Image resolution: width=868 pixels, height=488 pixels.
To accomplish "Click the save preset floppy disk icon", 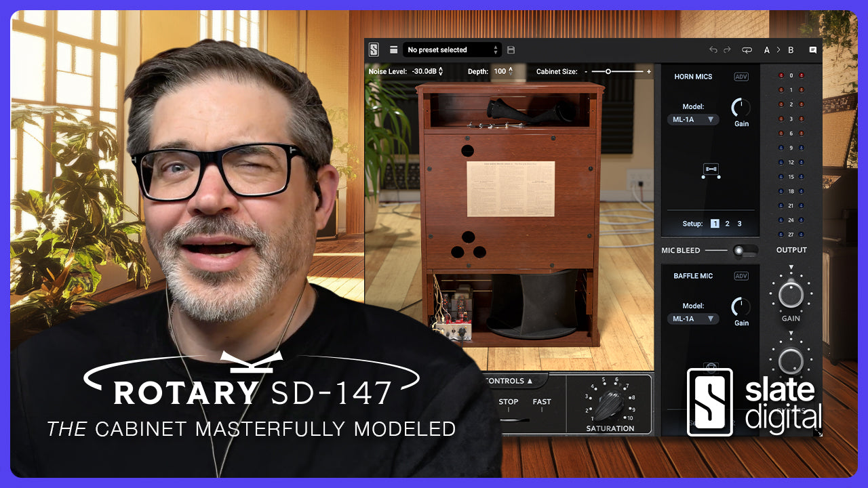I will [x=511, y=49].
